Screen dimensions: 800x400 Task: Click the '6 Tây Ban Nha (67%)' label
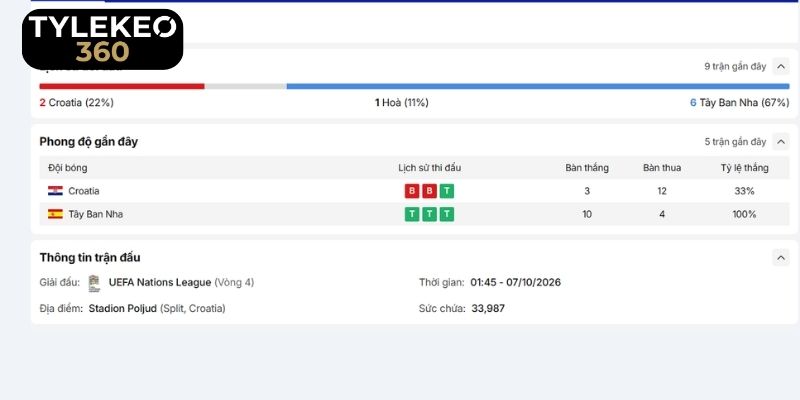pyautogui.click(x=739, y=103)
